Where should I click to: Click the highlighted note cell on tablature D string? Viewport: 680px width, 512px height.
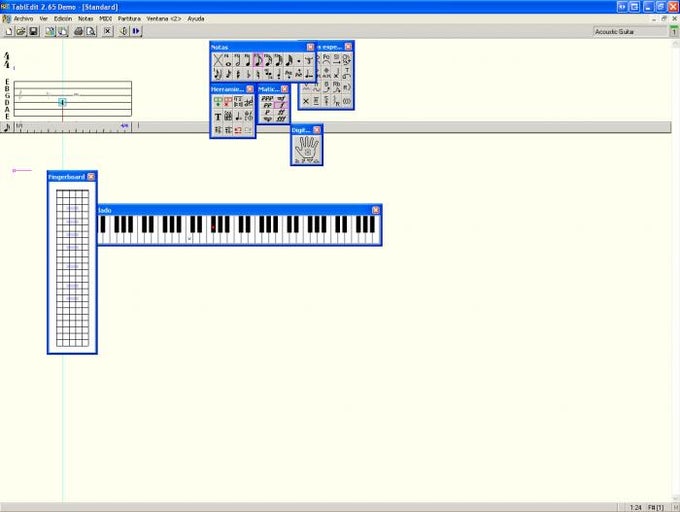(62, 102)
